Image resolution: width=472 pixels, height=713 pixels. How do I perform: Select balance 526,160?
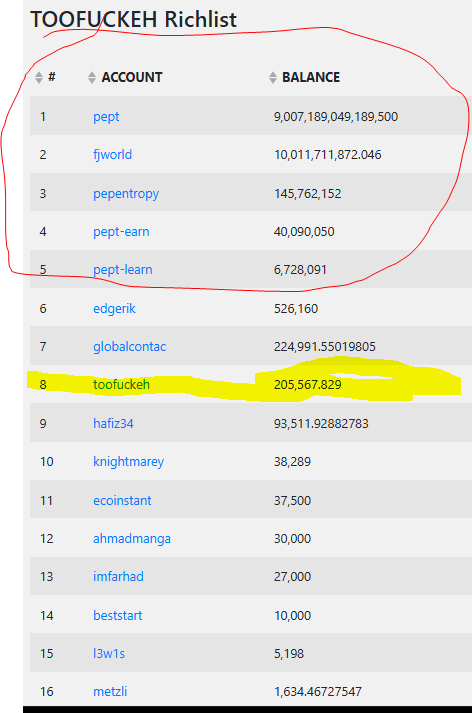coord(296,309)
